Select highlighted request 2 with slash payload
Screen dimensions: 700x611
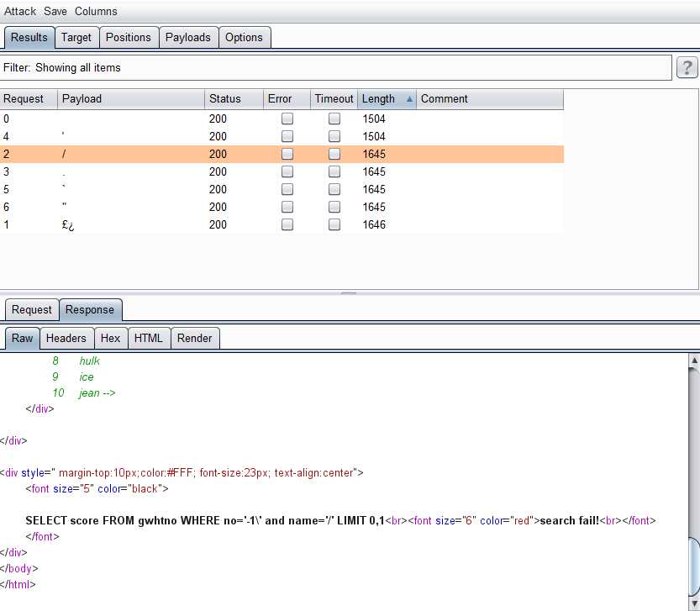tap(282, 154)
